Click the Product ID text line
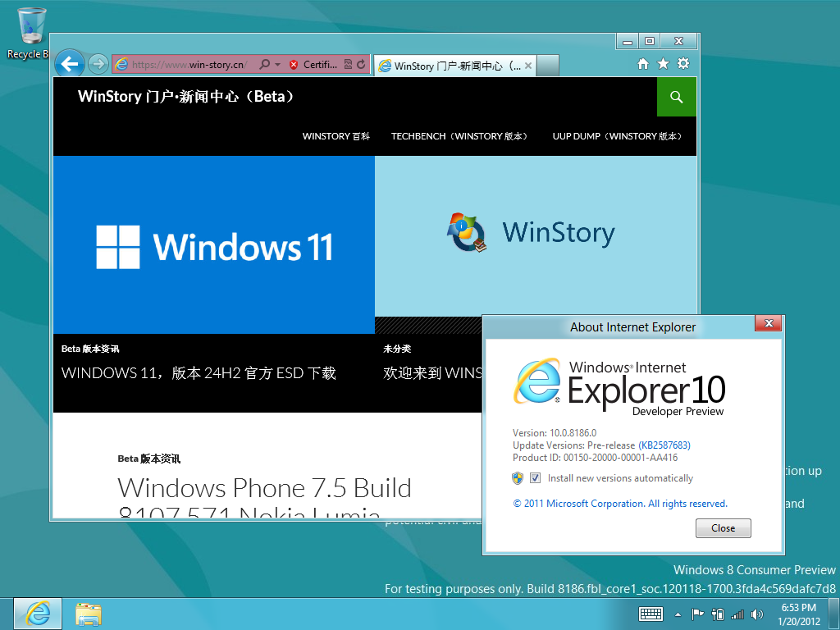This screenshot has height=630, width=840. coord(596,458)
